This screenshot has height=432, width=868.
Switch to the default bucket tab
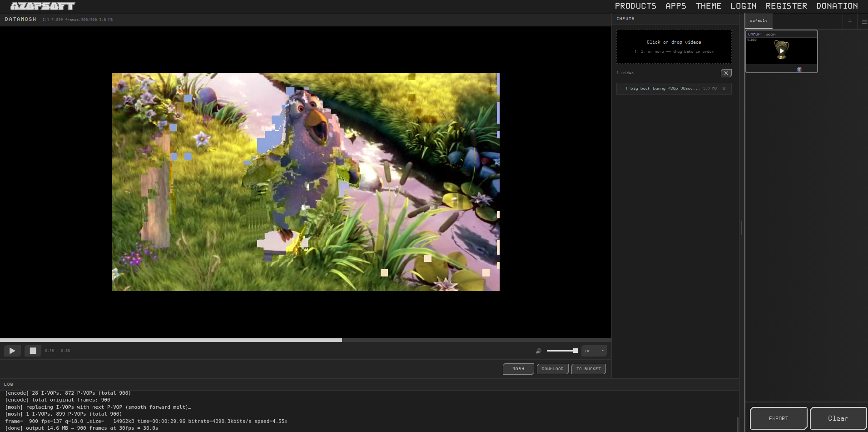pos(759,21)
